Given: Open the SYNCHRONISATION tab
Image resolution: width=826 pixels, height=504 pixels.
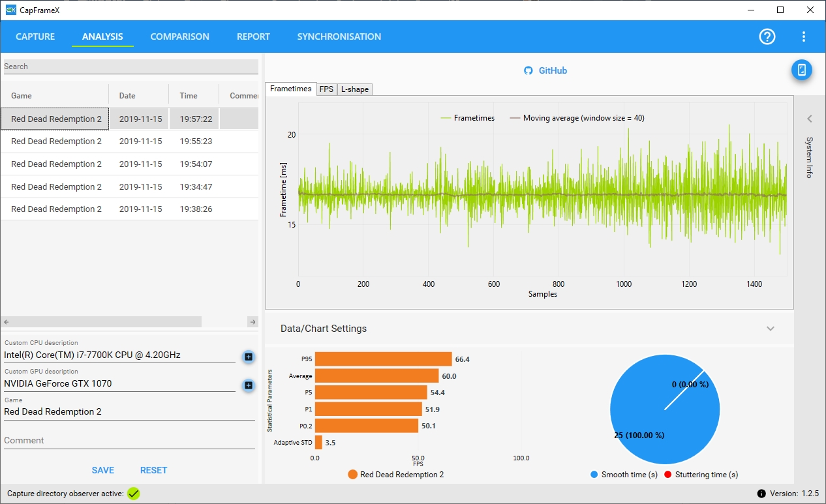Looking at the screenshot, I should click(339, 37).
